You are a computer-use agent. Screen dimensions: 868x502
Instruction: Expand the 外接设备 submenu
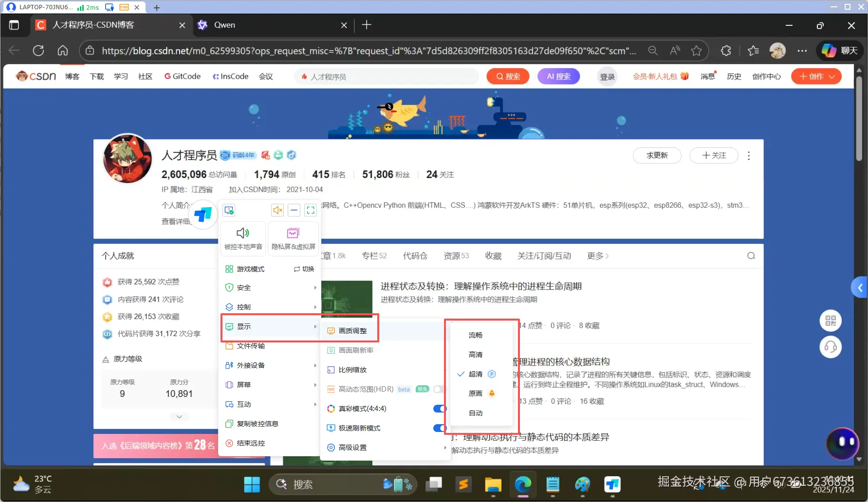(271, 365)
